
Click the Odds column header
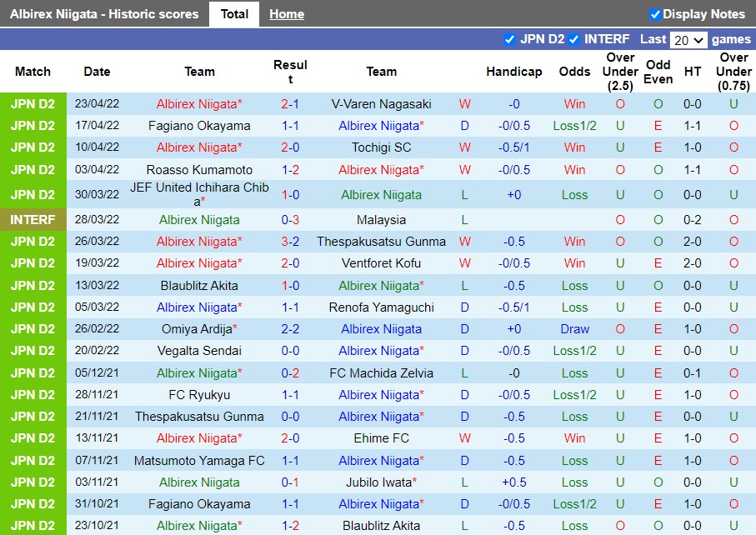tap(575, 72)
